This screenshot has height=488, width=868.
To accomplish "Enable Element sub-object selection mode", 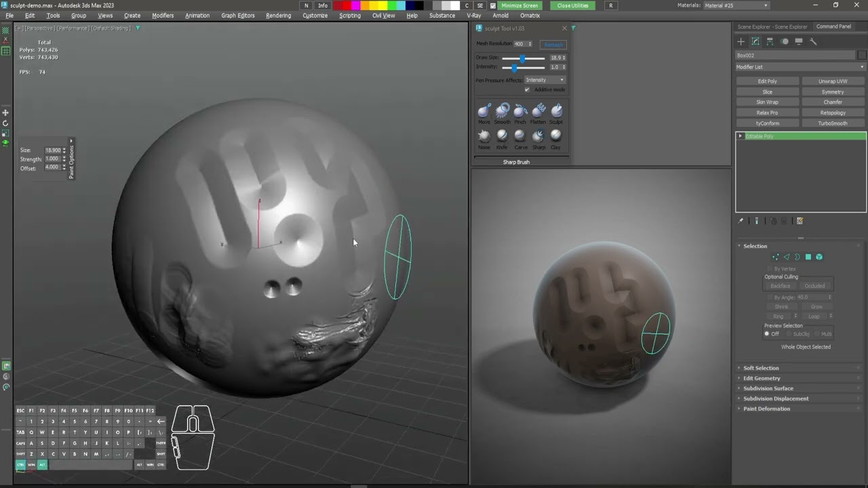I will 818,257.
